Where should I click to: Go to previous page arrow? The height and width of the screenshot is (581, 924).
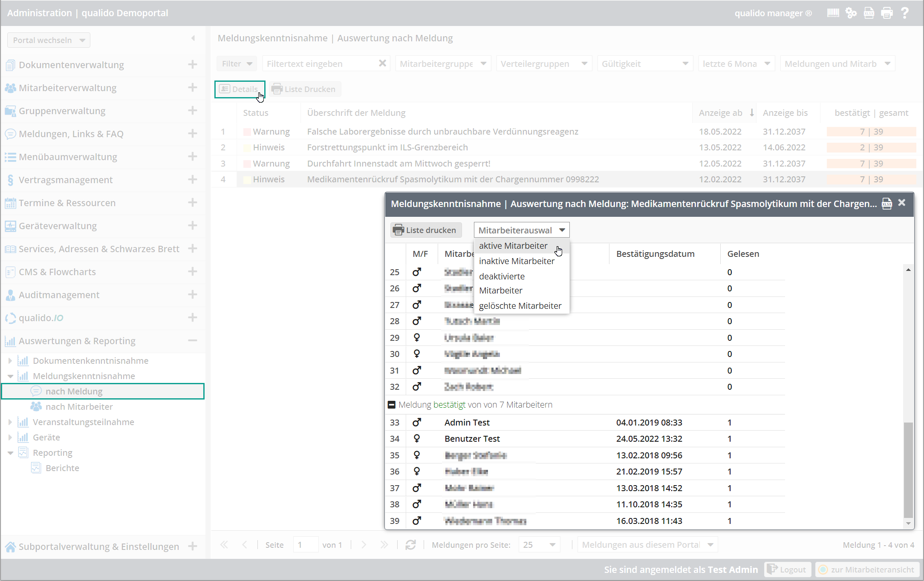tap(245, 545)
